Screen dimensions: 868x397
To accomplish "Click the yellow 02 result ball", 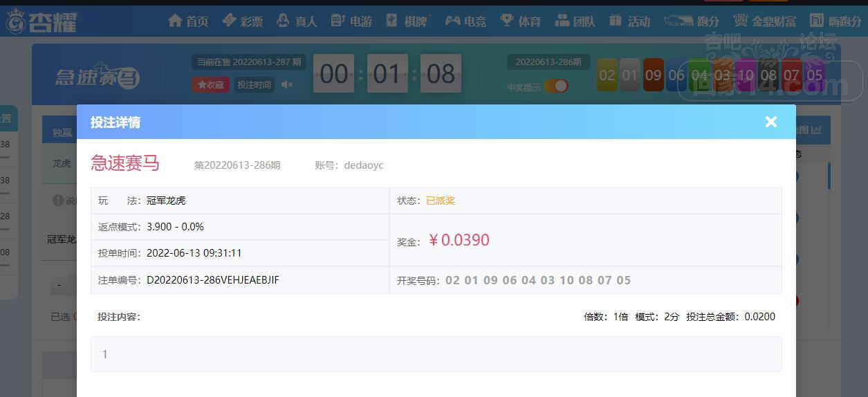I will pyautogui.click(x=607, y=75).
